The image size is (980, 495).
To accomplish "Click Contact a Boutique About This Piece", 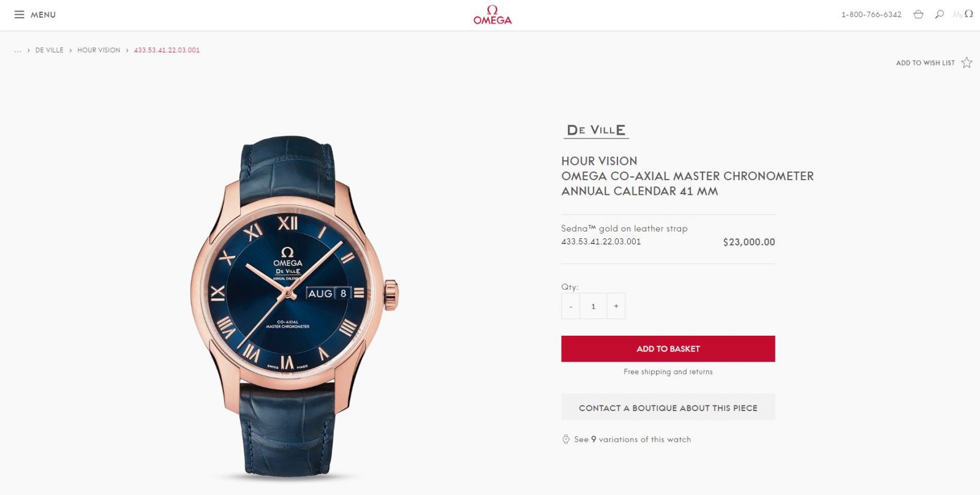I will [x=668, y=407].
